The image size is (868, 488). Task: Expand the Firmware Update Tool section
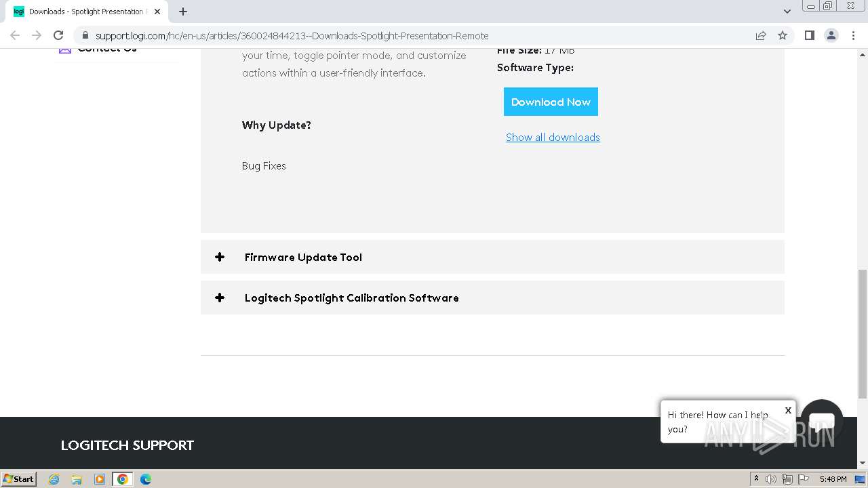coord(492,257)
